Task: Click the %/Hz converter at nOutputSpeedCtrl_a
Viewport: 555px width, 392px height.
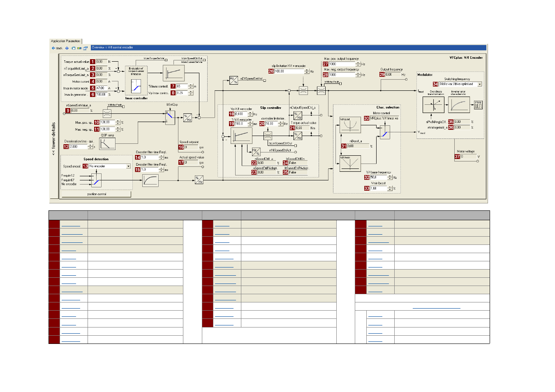Action: coord(298,115)
